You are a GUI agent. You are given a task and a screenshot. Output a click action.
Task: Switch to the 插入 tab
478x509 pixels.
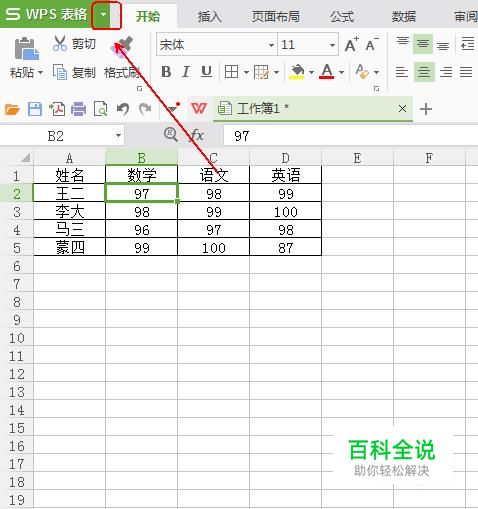209,16
